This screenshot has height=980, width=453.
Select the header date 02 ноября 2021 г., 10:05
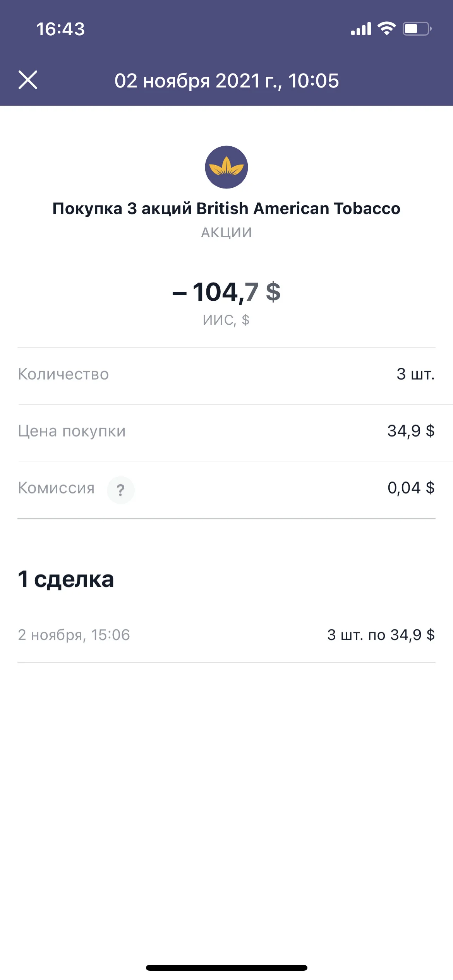pyautogui.click(x=226, y=81)
